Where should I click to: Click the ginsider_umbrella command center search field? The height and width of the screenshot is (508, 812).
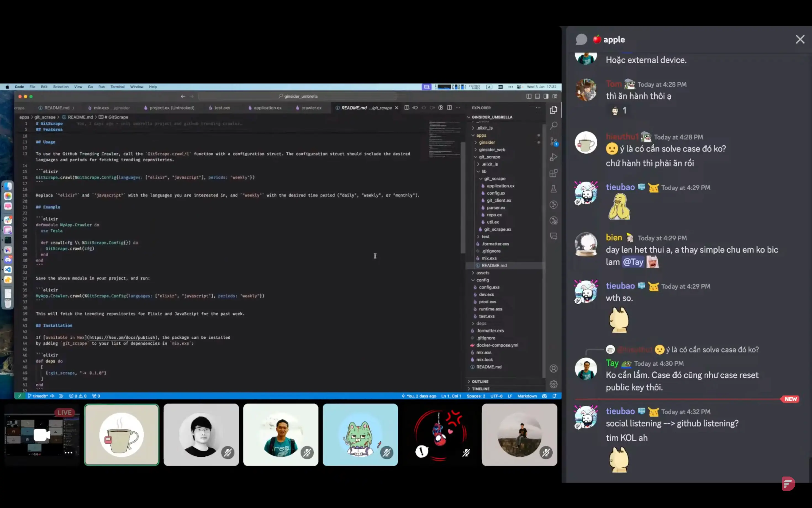click(x=298, y=96)
